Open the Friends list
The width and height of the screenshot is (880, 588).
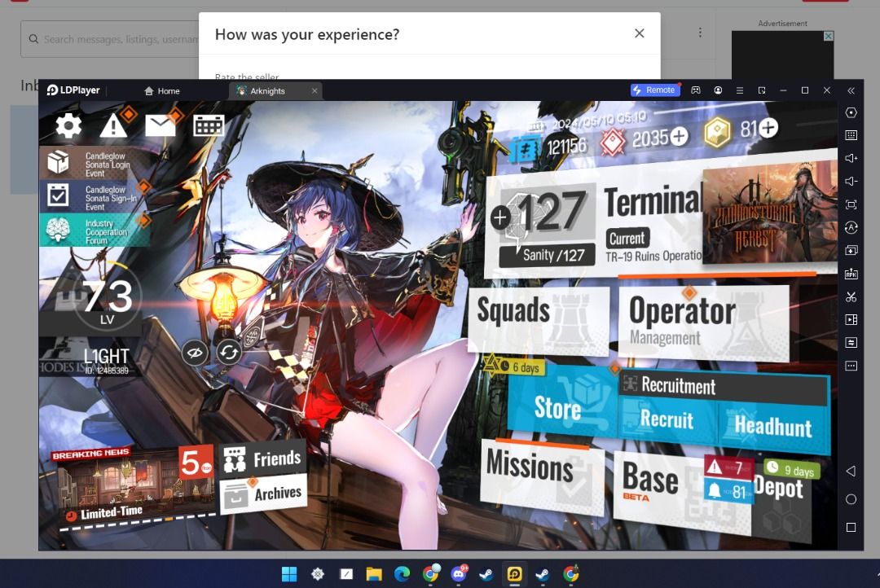pos(262,460)
